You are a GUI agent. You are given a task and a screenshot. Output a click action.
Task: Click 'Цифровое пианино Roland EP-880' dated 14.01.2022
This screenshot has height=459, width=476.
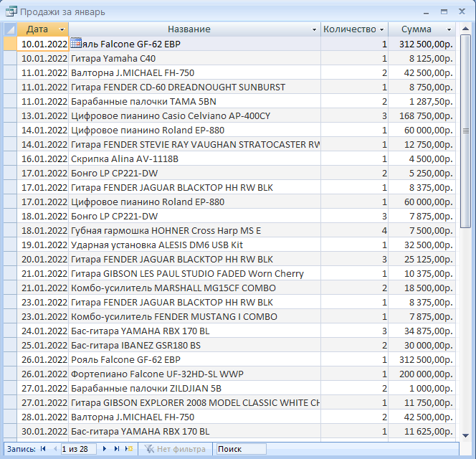(194, 130)
